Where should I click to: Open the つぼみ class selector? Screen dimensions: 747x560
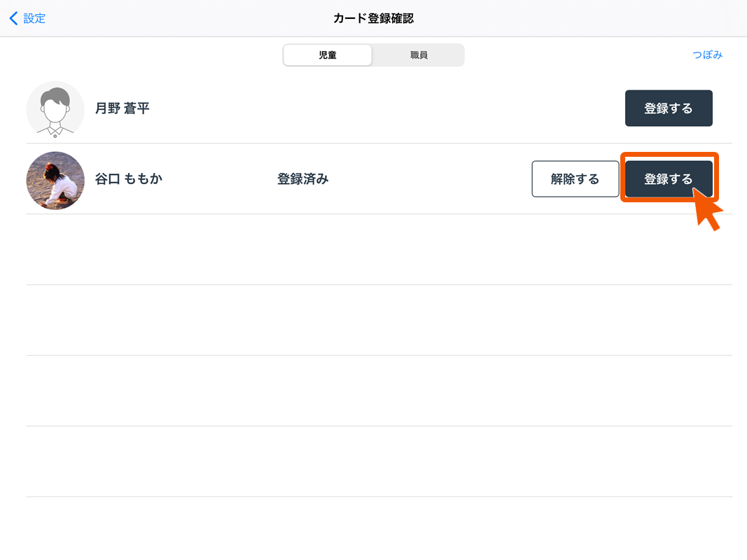[x=707, y=55]
